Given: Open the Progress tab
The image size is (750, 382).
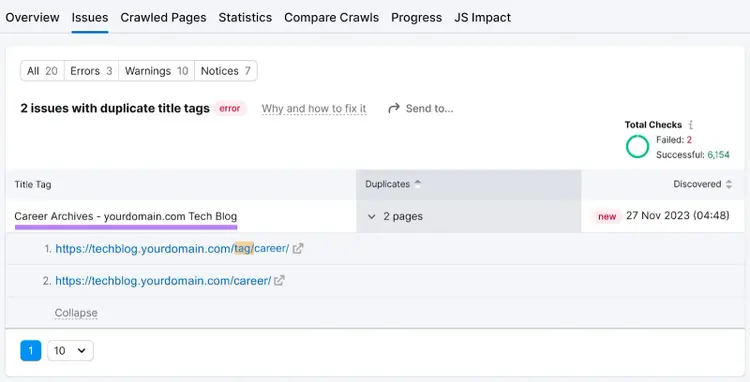Looking at the screenshot, I should click(x=416, y=18).
